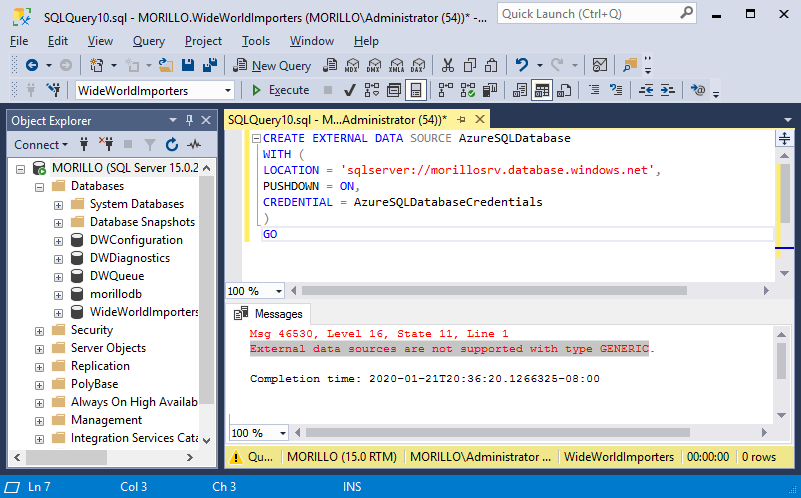The width and height of the screenshot is (801, 498).
Task: Toggle Include Client Statistics
Action: (490, 90)
